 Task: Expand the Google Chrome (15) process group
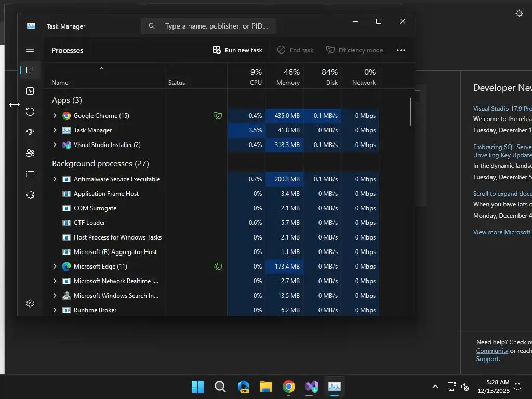click(x=55, y=116)
